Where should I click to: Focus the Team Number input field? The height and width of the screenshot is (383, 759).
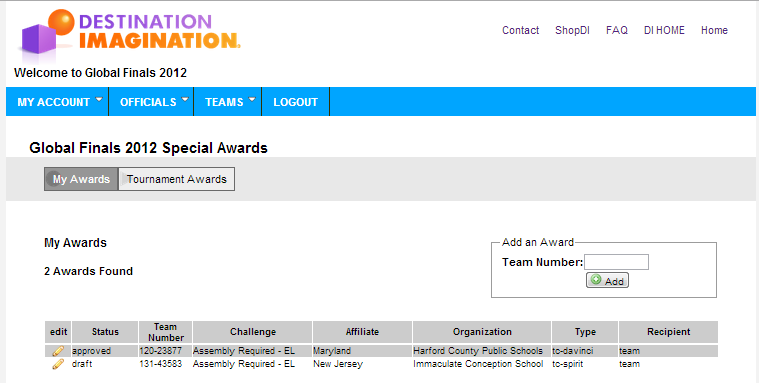[616, 262]
